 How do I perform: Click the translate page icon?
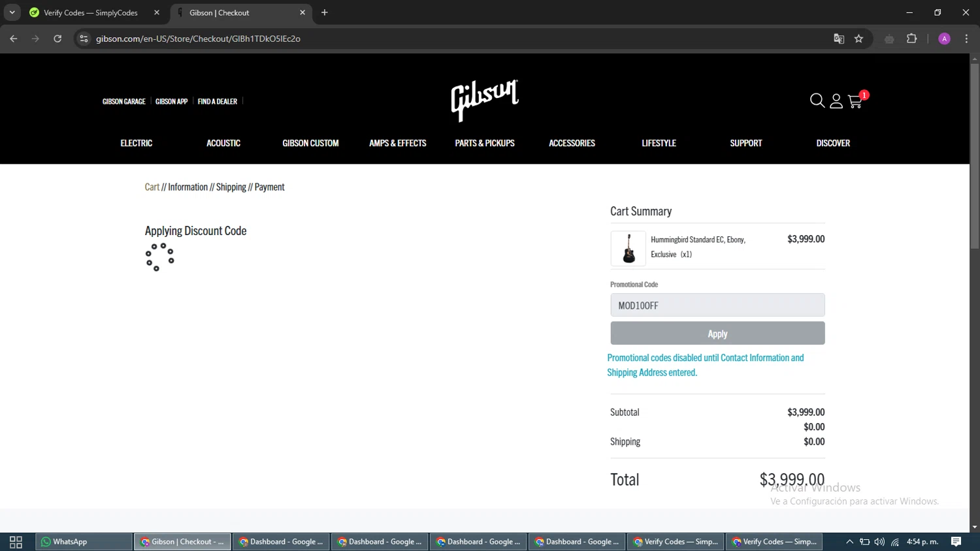click(x=839, y=39)
